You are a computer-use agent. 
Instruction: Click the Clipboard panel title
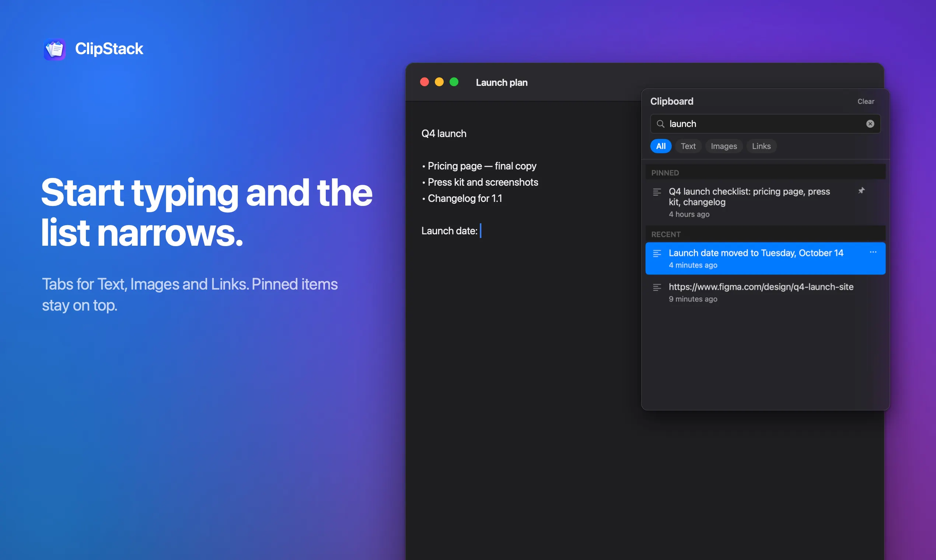(x=671, y=101)
